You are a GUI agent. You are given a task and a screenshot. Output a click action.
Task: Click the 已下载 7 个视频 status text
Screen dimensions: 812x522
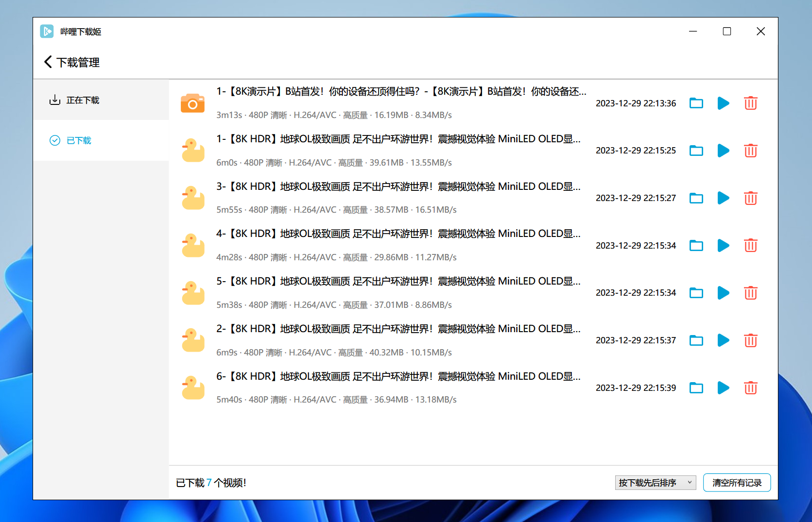tap(211, 483)
